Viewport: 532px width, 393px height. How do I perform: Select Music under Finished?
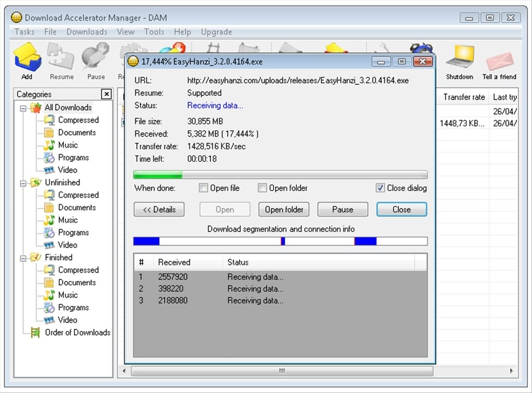[x=68, y=295]
